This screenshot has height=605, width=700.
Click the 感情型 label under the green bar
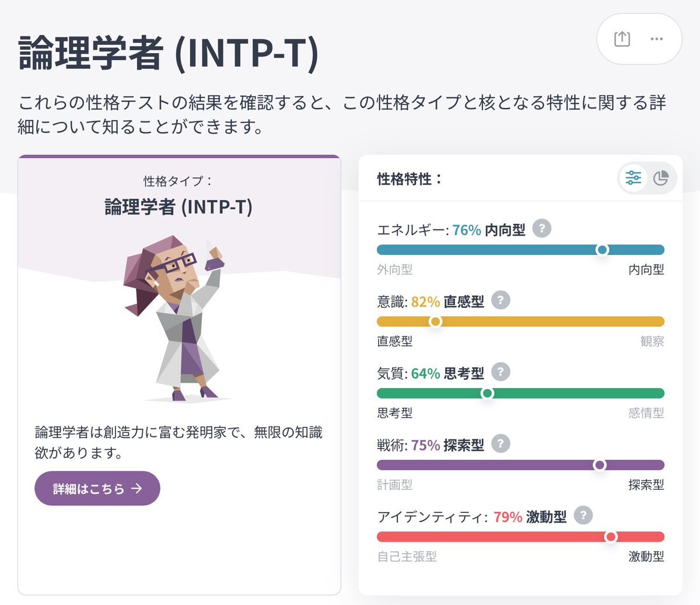click(646, 413)
